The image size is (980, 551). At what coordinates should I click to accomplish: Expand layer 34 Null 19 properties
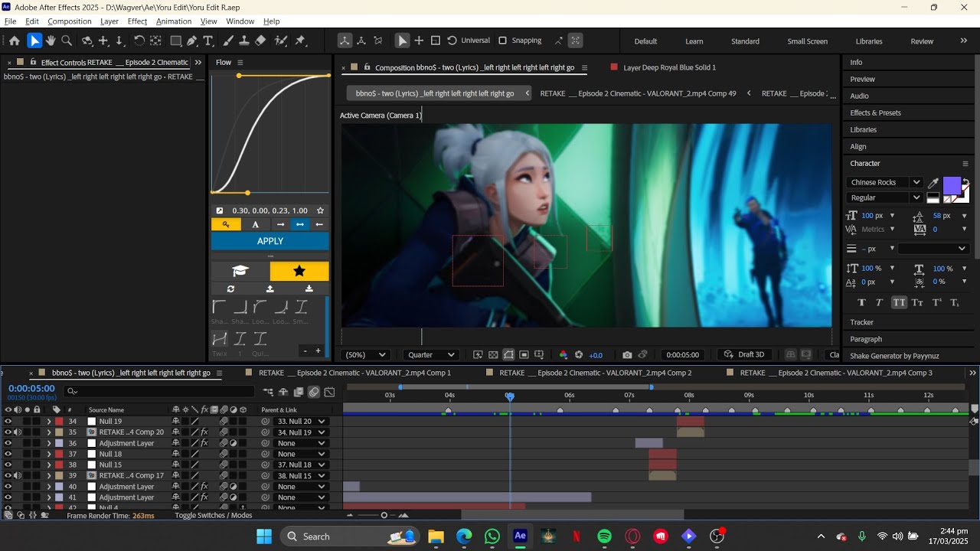pyautogui.click(x=49, y=422)
